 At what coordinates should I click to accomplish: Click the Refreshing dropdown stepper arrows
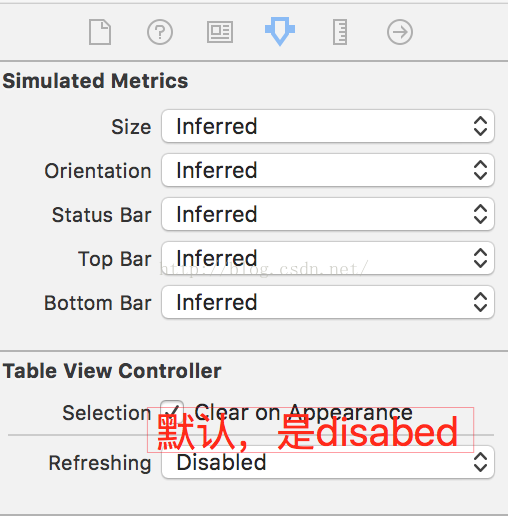coord(480,462)
